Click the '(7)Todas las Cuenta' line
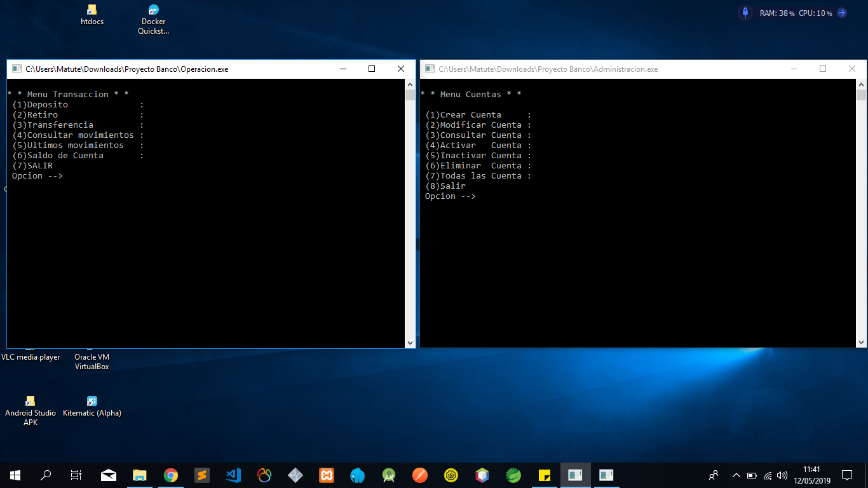 point(478,176)
